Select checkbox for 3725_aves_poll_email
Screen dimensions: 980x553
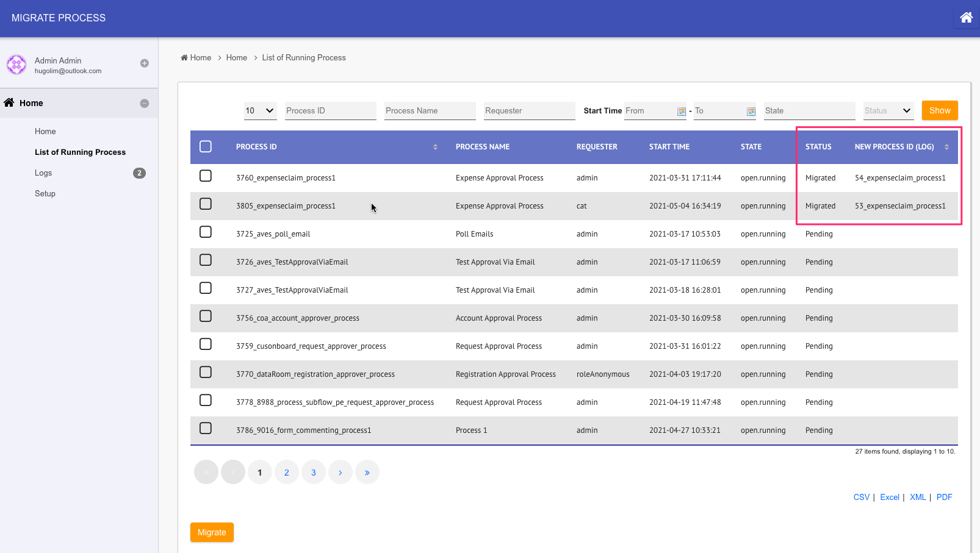pyautogui.click(x=206, y=232)
